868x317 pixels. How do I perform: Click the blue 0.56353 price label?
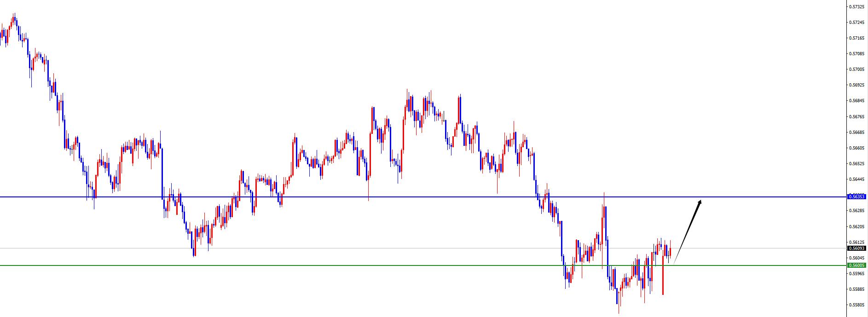click(x=856, y=196)
